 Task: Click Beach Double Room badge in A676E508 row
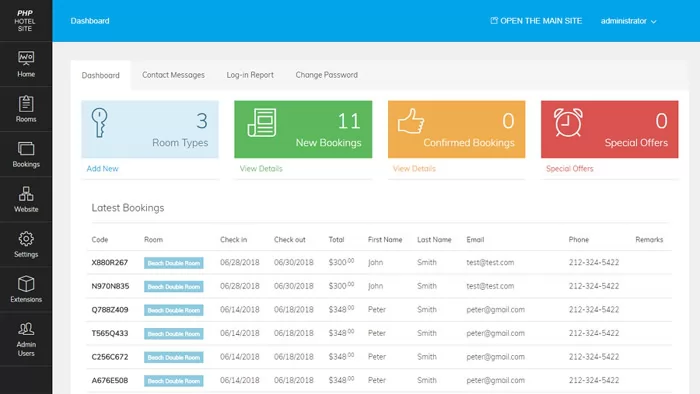click(174, 381)
